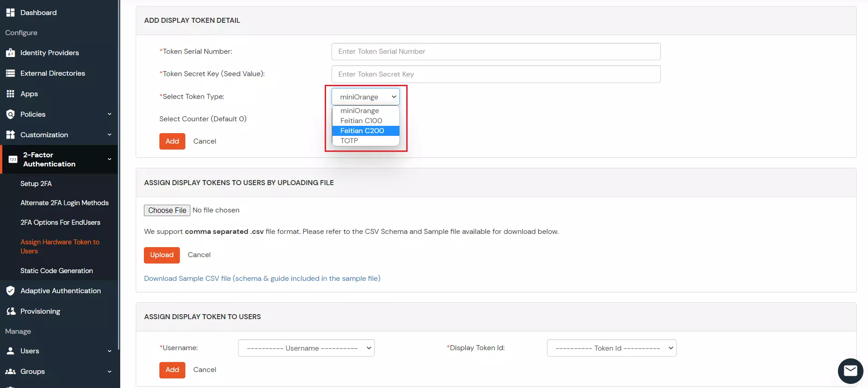This screenshot has height=388, width=868.
Task: Open the Username dropdown
Action: point(306,348)
